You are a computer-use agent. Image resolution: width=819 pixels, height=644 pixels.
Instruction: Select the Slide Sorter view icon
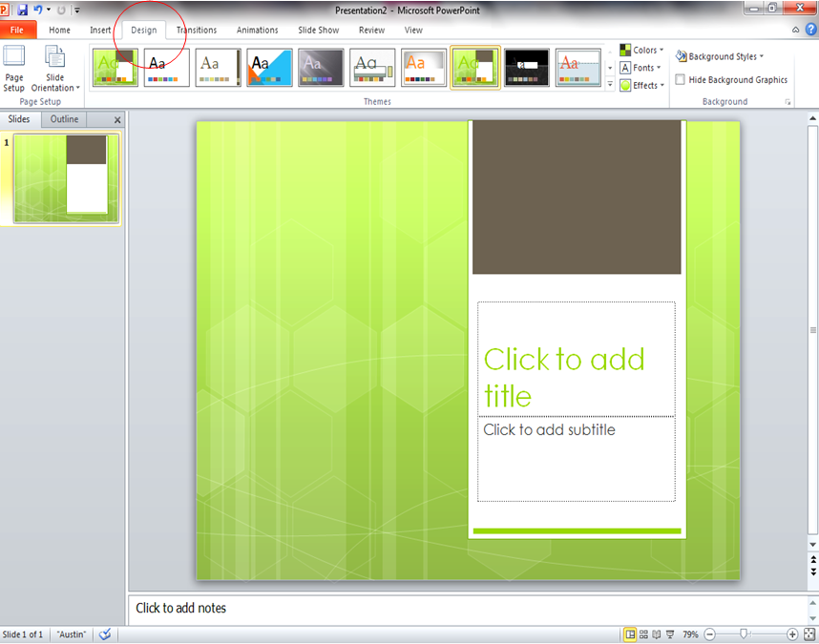(644, 634)
